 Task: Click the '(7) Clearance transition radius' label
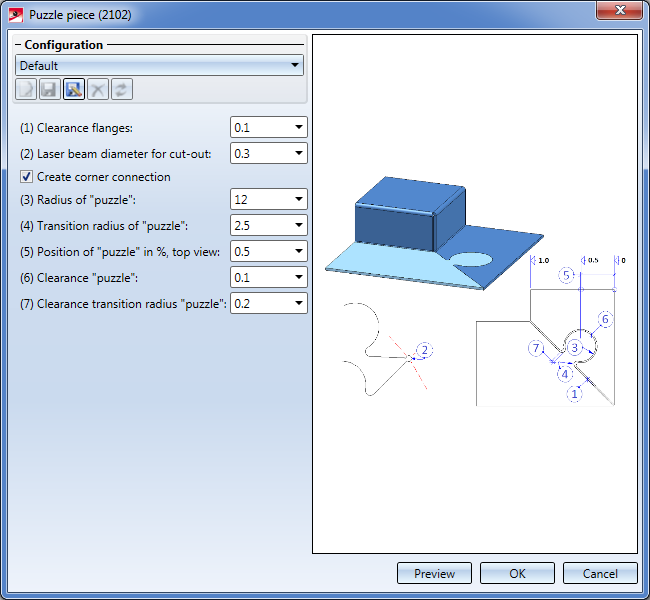[123, 304]
